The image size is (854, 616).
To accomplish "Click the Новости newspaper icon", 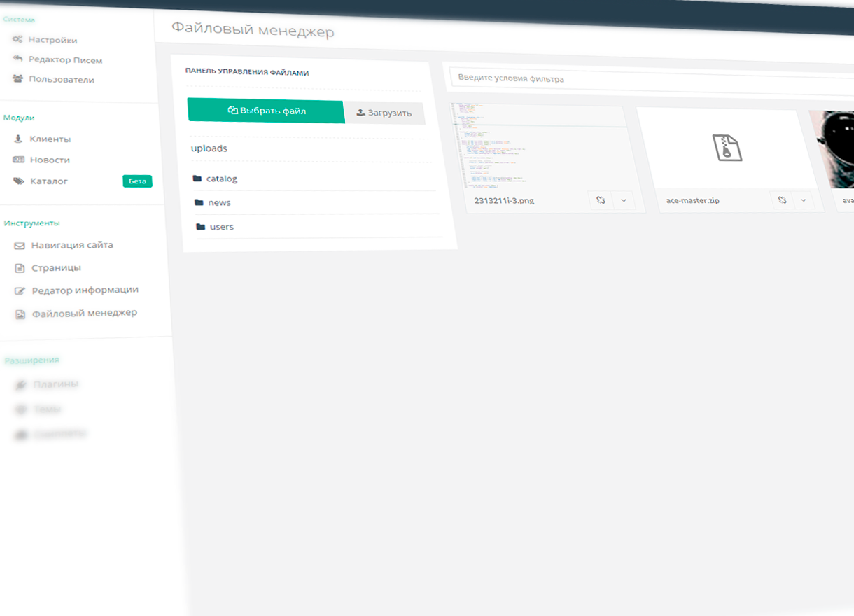I will click(x=19, y=160).
